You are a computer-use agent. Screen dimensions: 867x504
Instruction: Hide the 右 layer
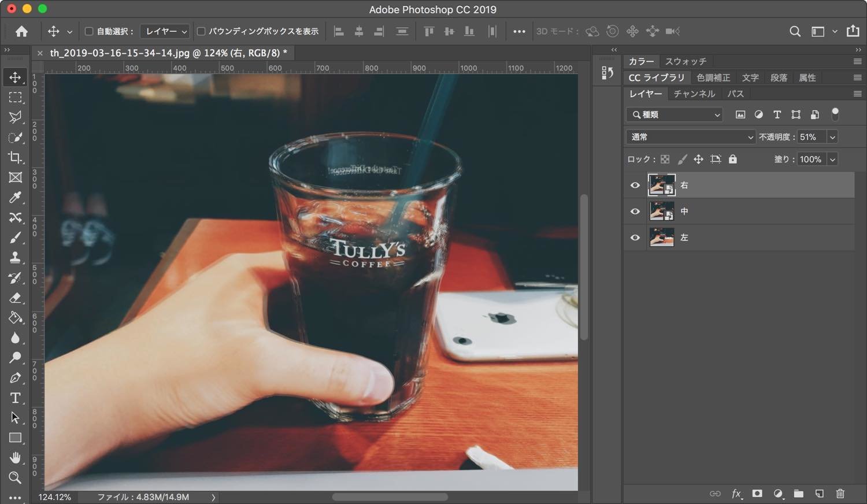coord(635,186)
